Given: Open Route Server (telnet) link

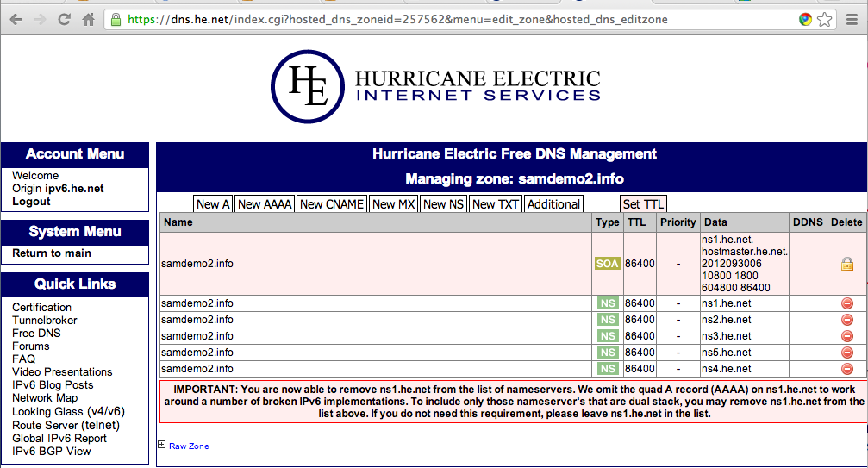Looking at the screenshot, I should (x=66, y=425).
